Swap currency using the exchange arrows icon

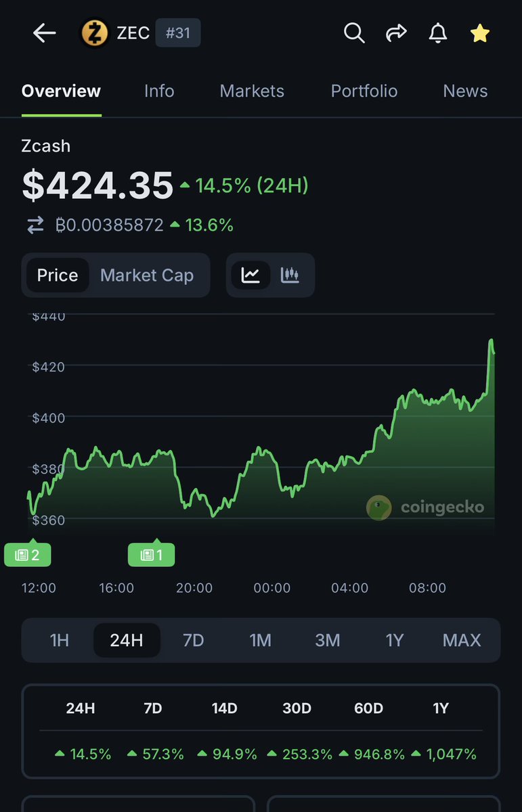pyautogui.click(x=35, y=225)
